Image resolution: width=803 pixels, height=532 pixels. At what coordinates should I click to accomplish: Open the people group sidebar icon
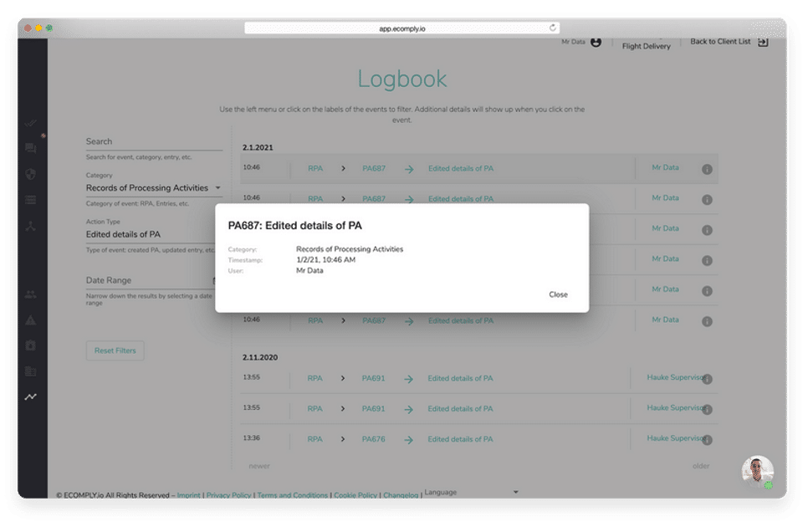tap(31, 294)
